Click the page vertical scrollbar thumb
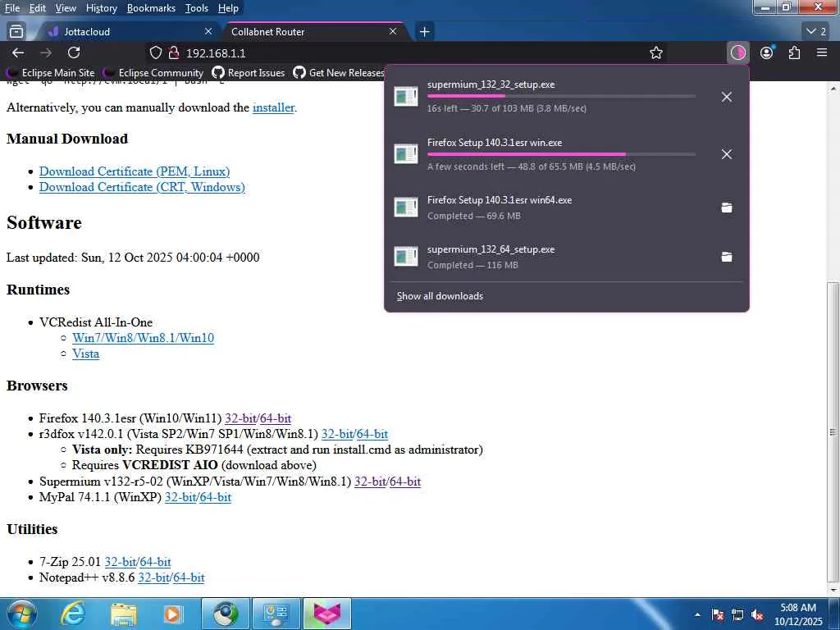This screenshot has height=630, width=840. 833,431
